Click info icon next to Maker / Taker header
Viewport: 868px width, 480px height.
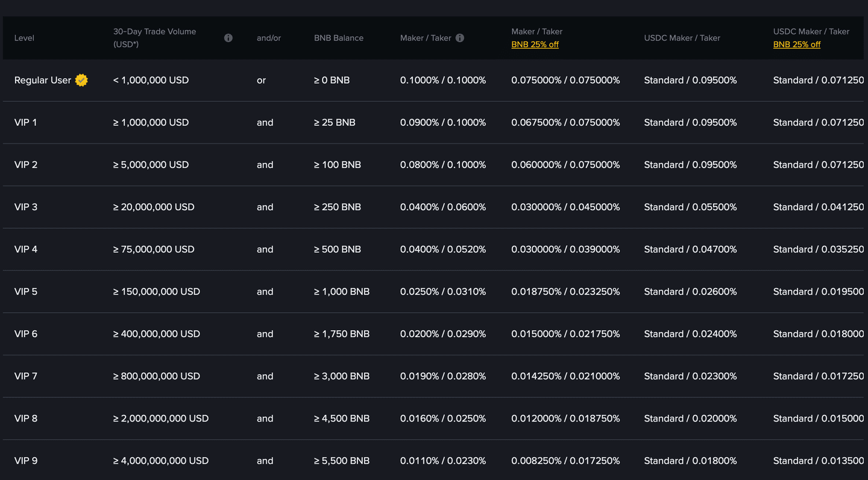point(460,38)
